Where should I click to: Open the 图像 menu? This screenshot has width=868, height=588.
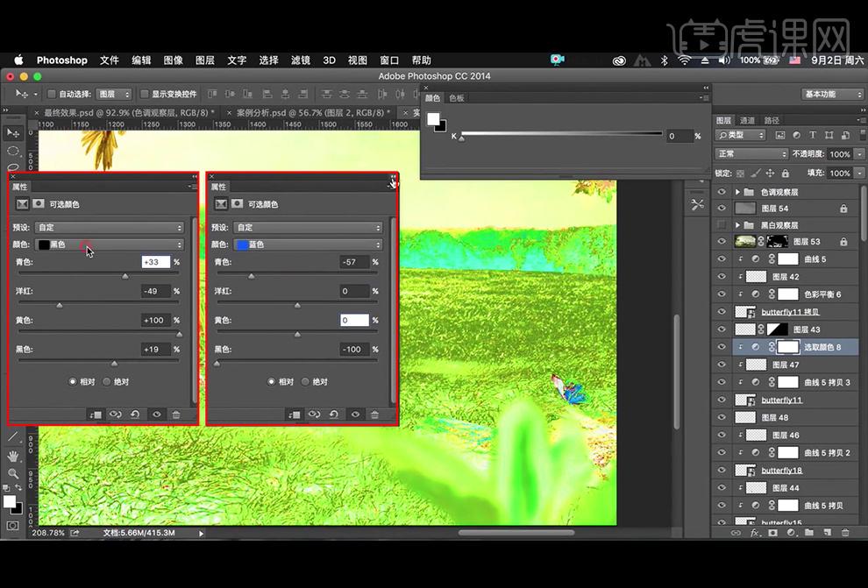point(173,60)
